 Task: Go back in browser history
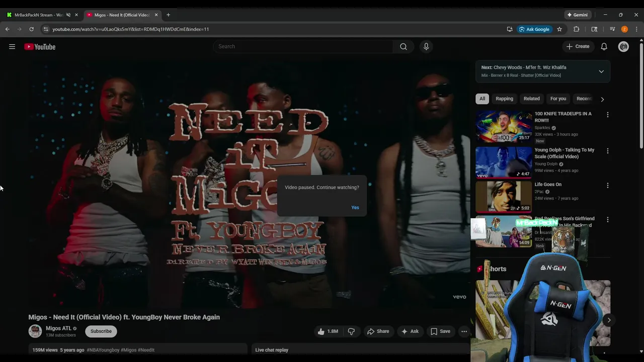pos(7,29)
